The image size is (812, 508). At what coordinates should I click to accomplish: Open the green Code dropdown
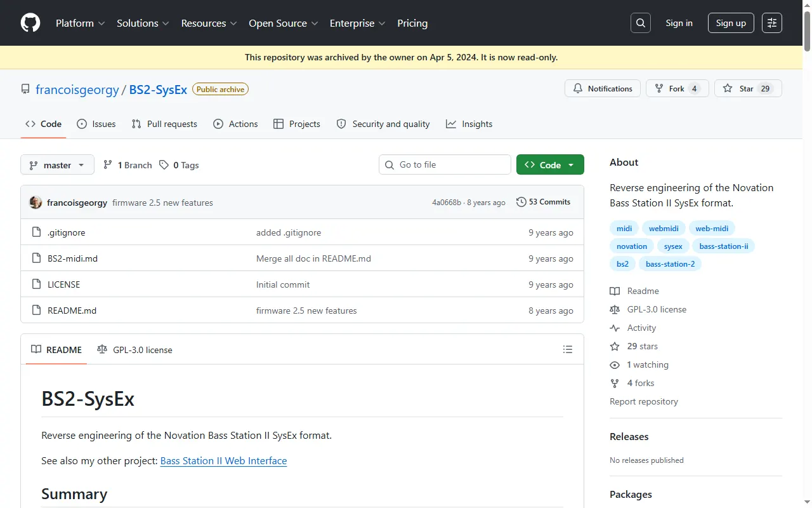[550, 164]
